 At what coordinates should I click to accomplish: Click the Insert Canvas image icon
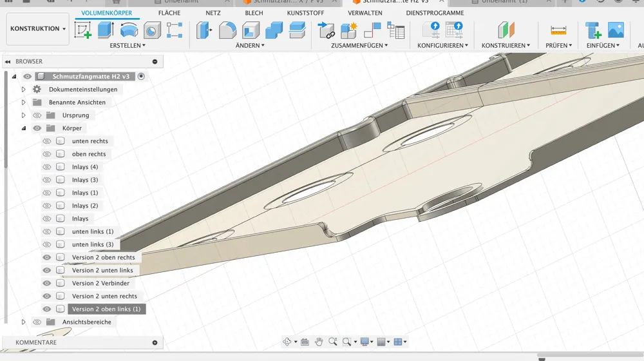[616, 30]
